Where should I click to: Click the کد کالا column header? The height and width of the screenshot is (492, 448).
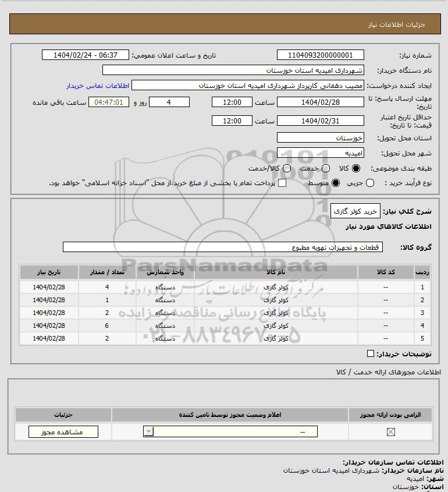pyautogui.click(x=386, y=272)
